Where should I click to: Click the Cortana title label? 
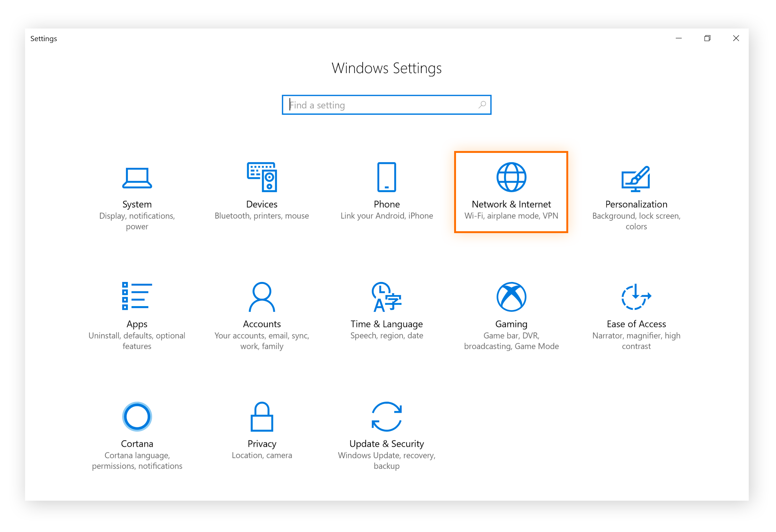137,444
